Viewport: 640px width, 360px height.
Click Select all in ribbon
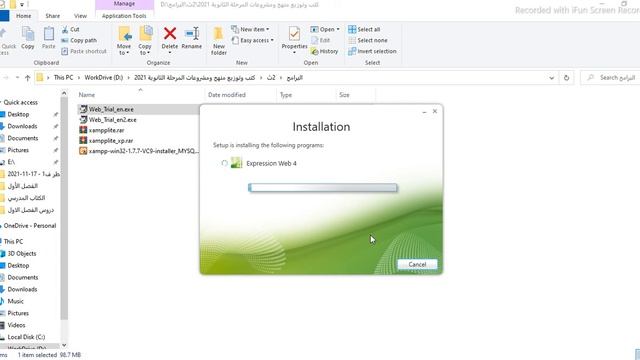tap(364, 29)
